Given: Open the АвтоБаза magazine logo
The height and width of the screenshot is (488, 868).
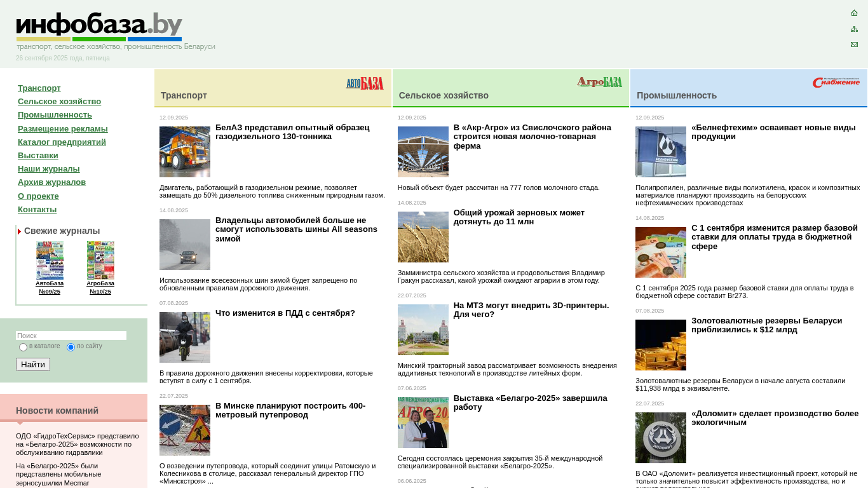Looking at the screenshot, I should 365,83.
